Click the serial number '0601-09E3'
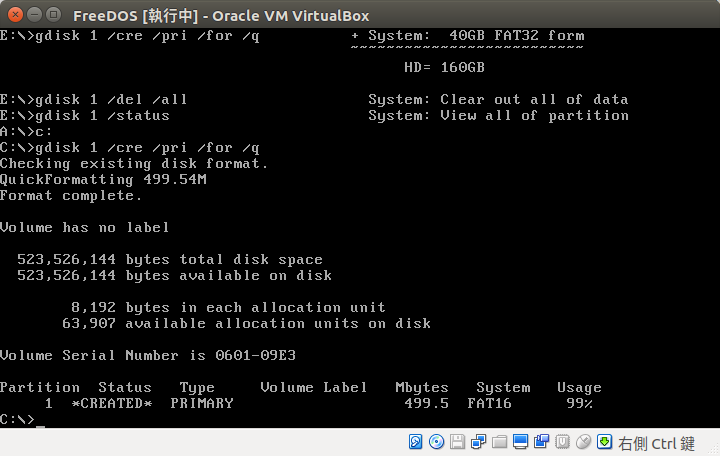Viewport: 720px width, 456px height. coord(255,356)
